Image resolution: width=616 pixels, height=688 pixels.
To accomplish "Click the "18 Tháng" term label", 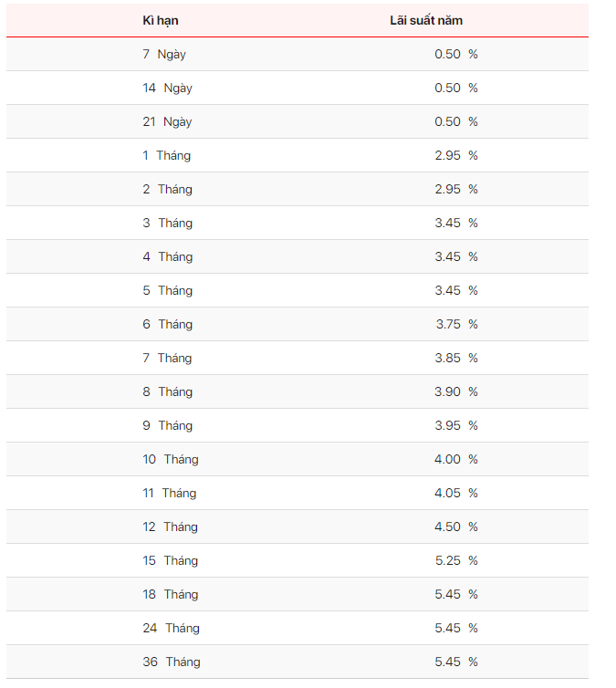I will 171,594.
